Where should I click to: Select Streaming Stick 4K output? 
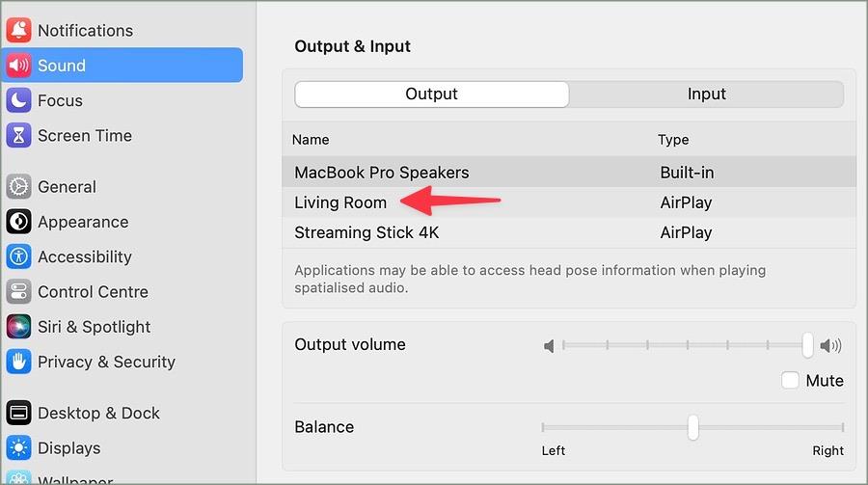coord(569,232)
